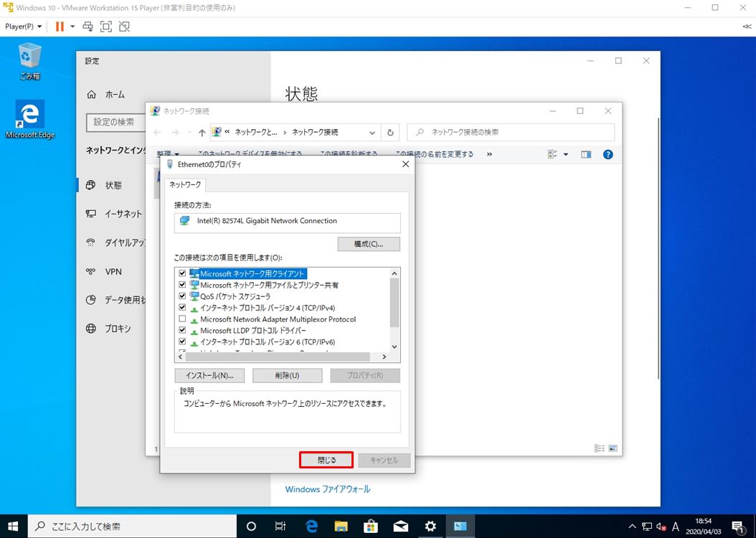
Task: Open Mail app from the taskbar
Action: pos(401,527)
